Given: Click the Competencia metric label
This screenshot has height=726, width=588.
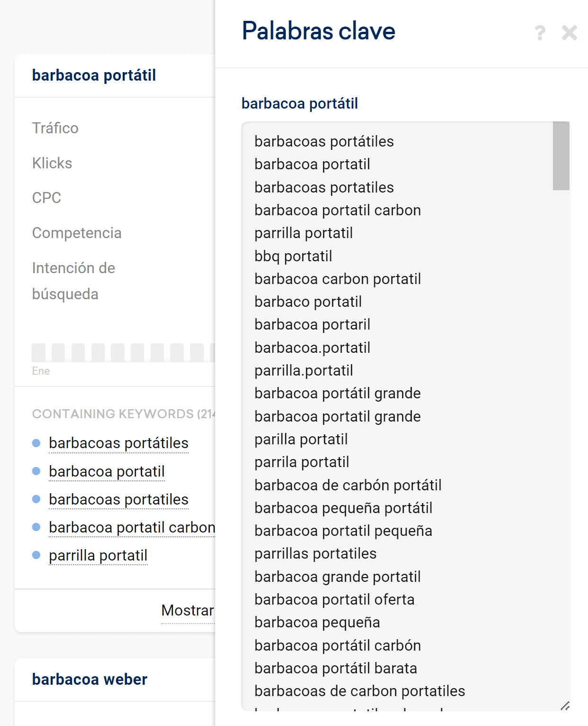Looking at the screenshot, I should coord(77,233).
